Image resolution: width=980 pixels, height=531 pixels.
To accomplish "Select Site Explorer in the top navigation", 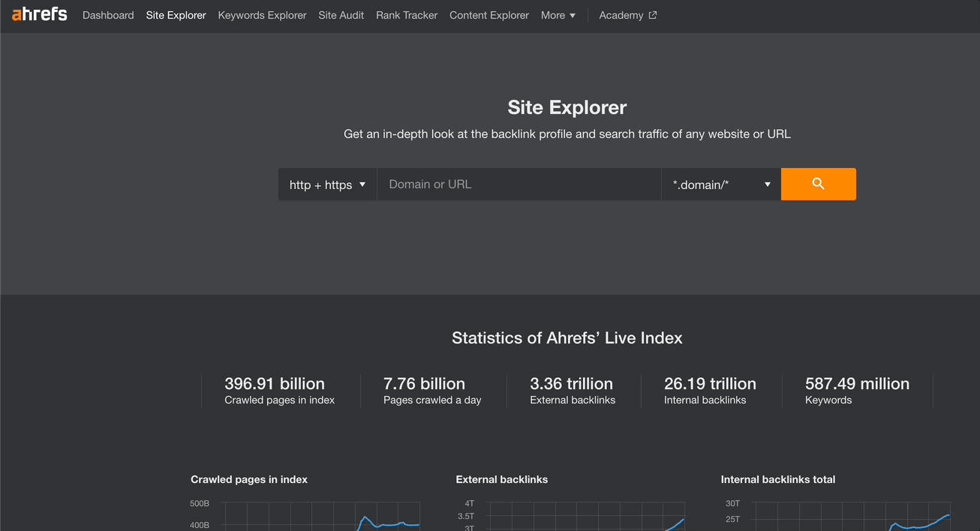I will pyautogui.click(x=176, y=15).
